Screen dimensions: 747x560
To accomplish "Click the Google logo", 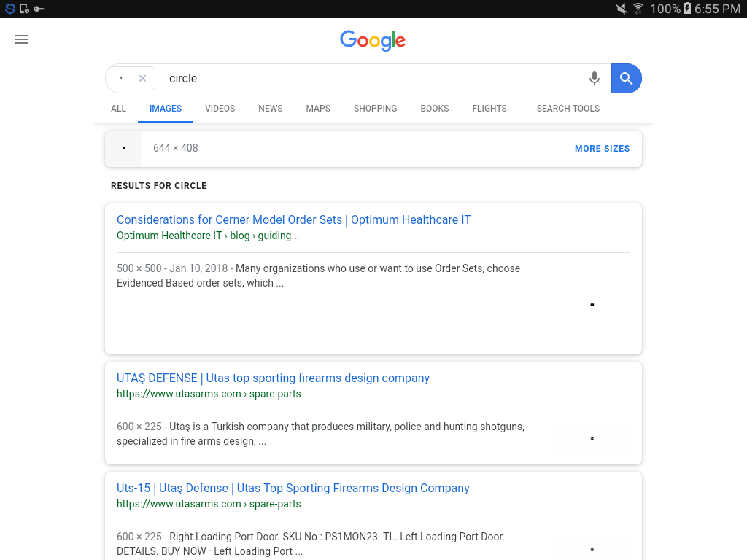I will (373, 41).
